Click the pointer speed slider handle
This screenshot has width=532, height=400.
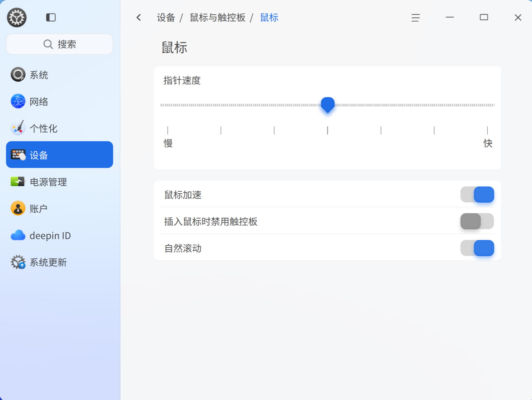pyautogui.click(x=328, y=105)
